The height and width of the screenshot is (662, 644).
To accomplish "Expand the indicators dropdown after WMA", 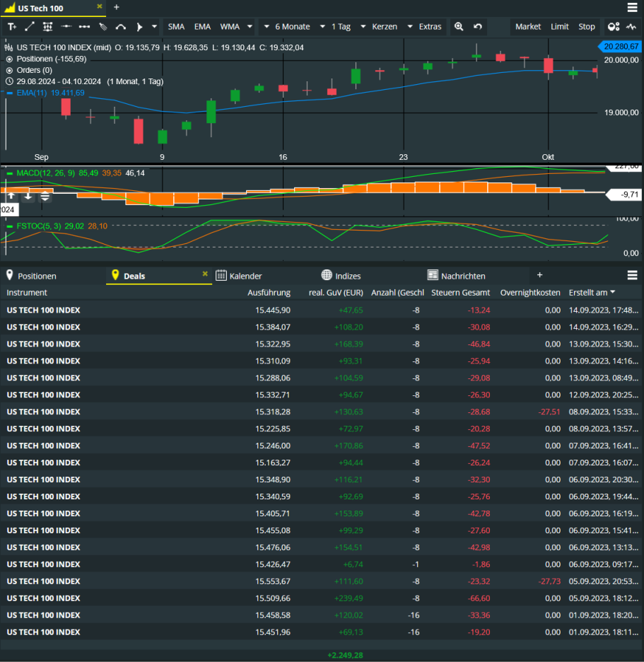I will (250, 27).
